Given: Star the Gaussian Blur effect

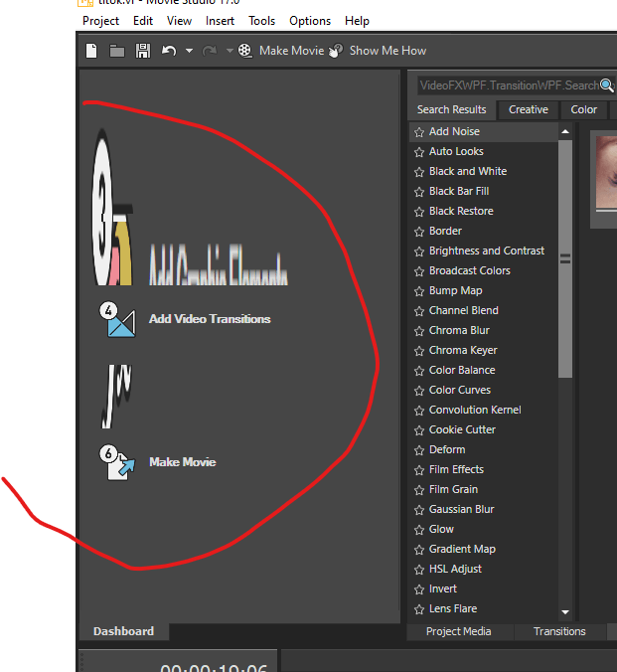Looking at the screenshot, I should pos(419,510).
